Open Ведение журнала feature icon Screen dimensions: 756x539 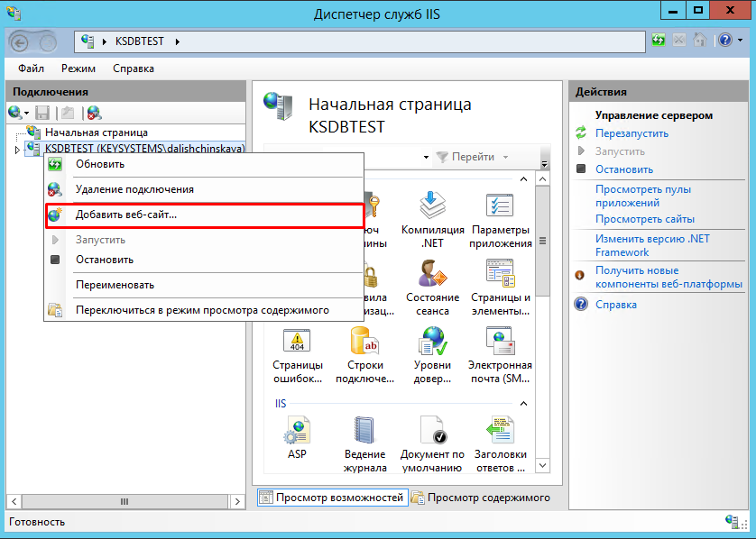(x=365, y=444)
